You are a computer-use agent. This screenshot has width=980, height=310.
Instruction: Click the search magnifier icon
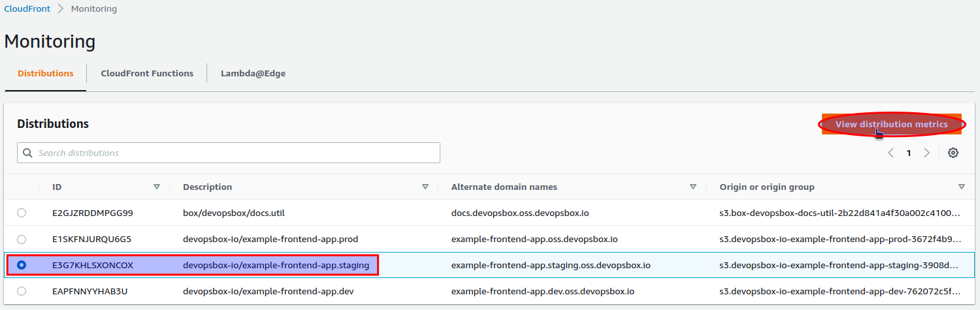click(x=27, y=153)
